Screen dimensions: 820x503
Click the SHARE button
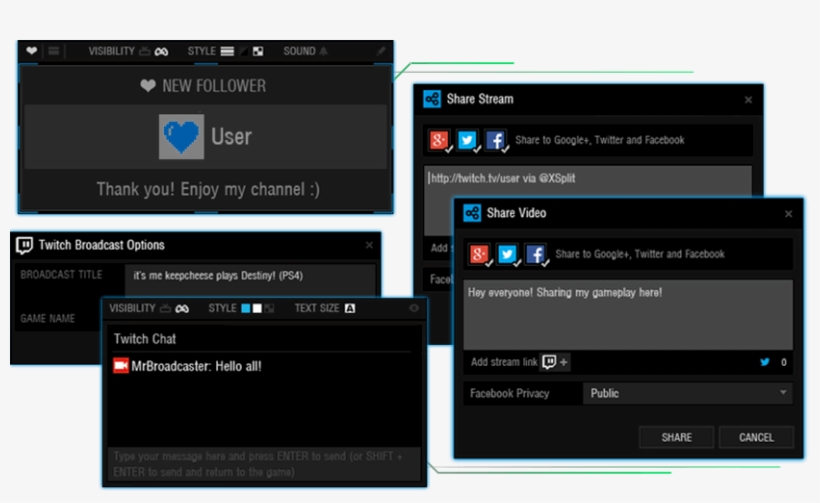click(676, 437)
